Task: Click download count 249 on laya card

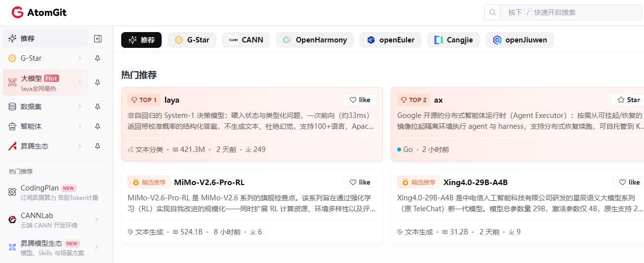Action: coord(256,150)
